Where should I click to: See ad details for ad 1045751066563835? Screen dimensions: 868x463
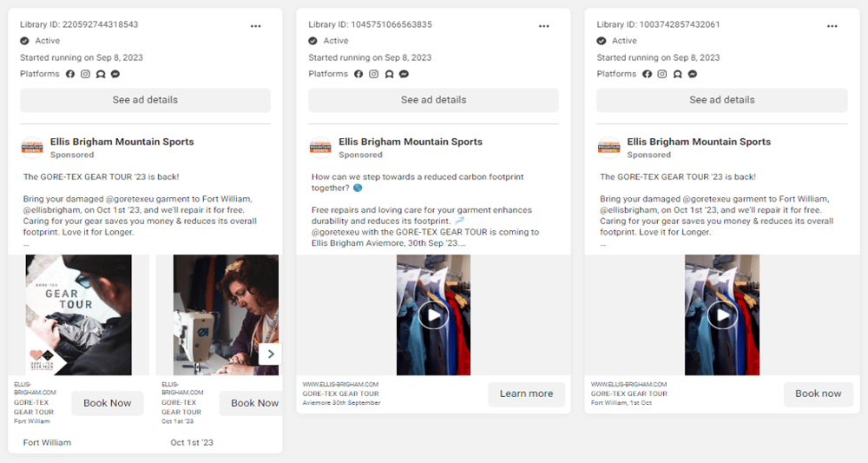pyautogui.click(x=433, y=100)
